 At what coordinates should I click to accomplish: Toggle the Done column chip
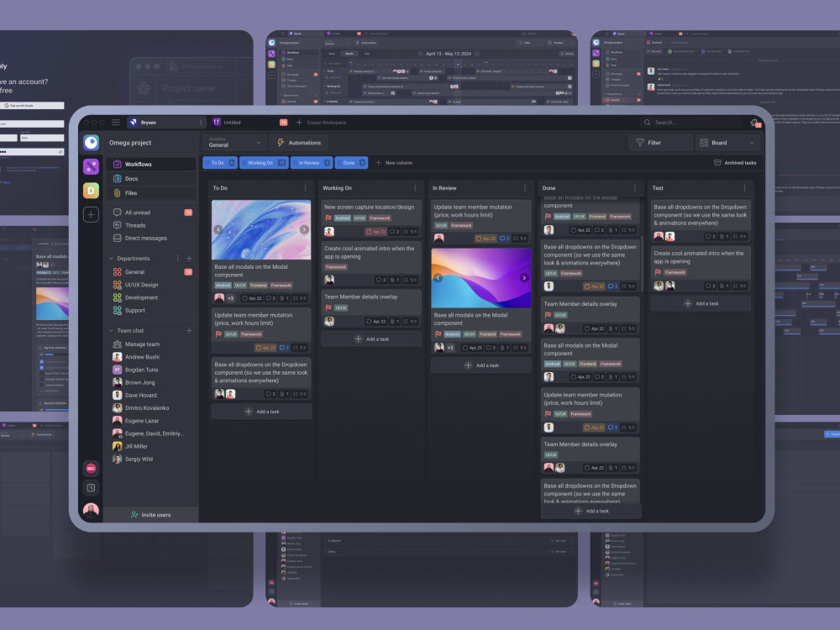coord(351,163)
